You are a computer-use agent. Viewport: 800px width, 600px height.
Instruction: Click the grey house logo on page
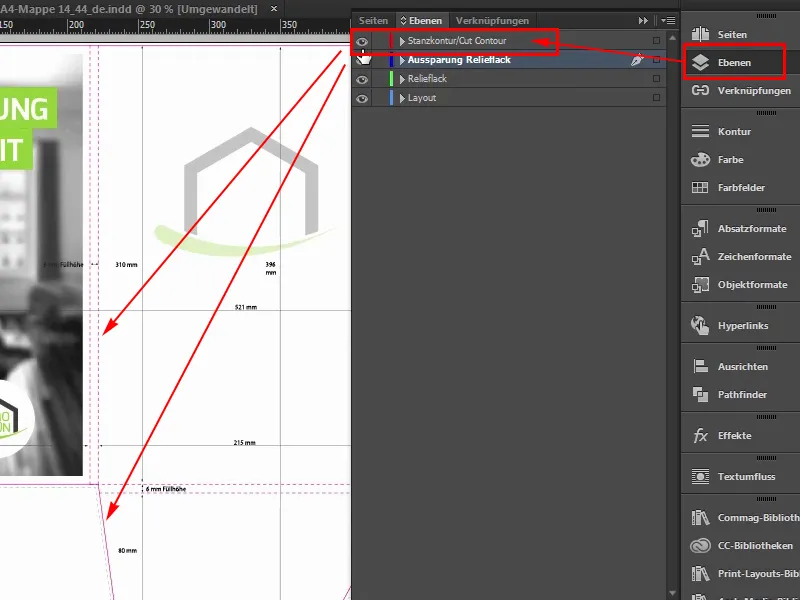(x=251, y=181)
